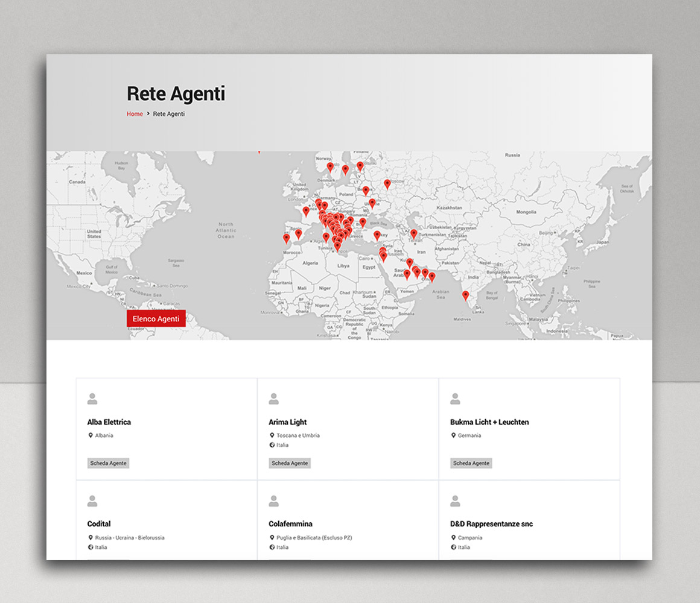Click the map marker near Tehran

413,234
